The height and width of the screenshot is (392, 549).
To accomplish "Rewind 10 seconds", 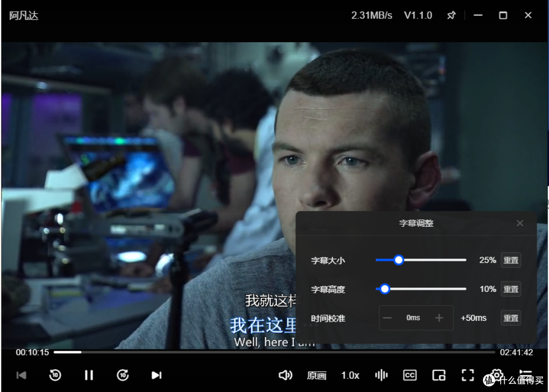I will click(55, 375).
